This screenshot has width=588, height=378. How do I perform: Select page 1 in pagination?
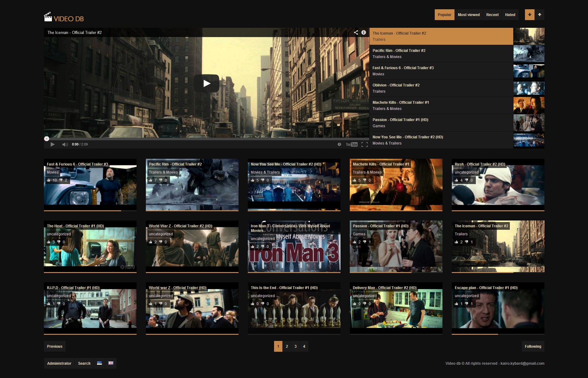[x=278, y=346]
